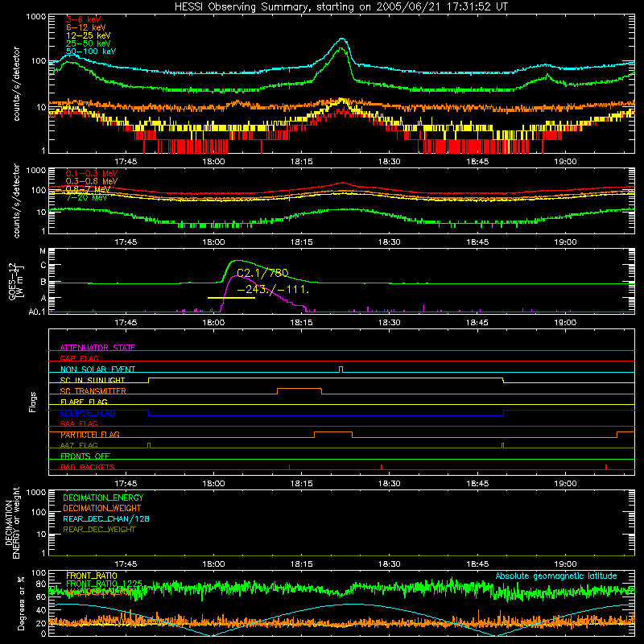The image size is (644, 644).
Task: Click the 7-20 MeV legend label
Action: click(x=86, y=197)
